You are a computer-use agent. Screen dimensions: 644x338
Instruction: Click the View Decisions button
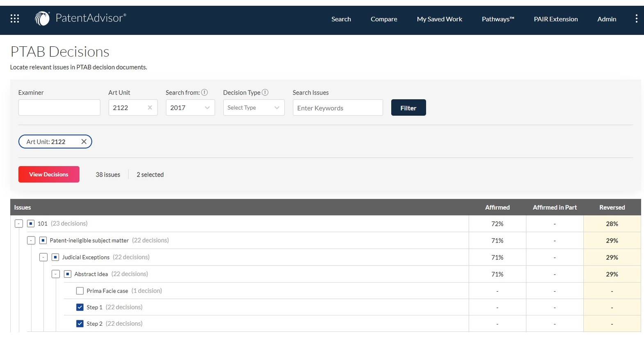tap(49, 174)
